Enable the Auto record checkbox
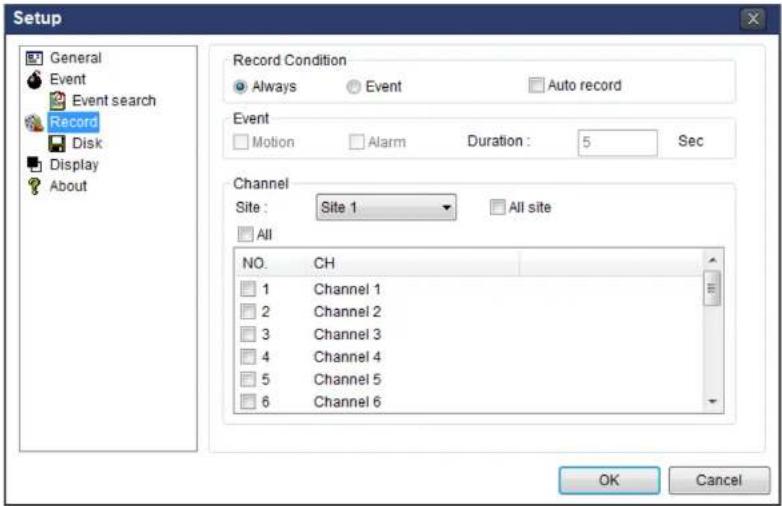782x506 pixels. [536, 85]
